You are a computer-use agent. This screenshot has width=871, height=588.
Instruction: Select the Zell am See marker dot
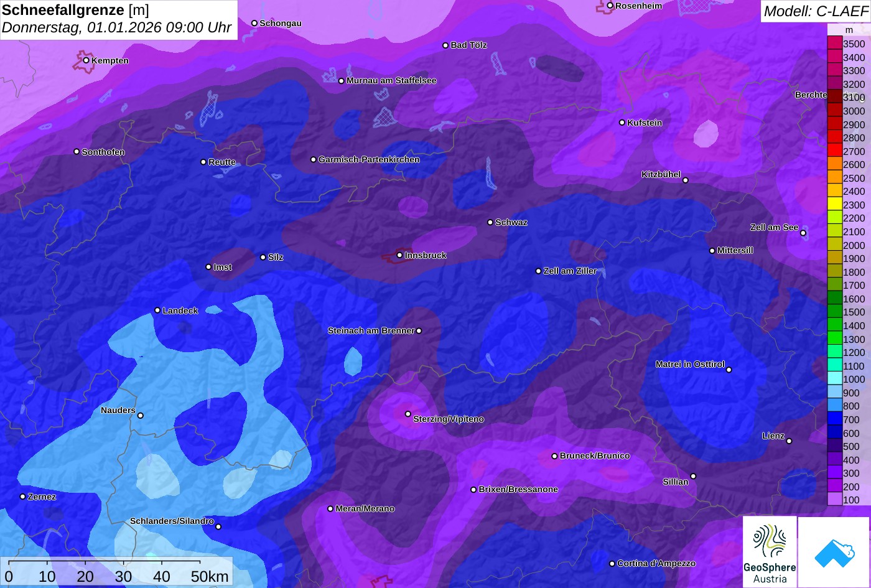(x=803, y=233)
